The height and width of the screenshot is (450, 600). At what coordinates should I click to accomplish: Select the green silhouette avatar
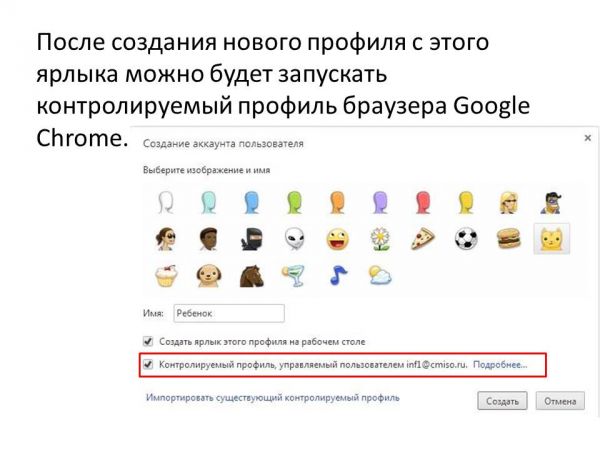295,202
